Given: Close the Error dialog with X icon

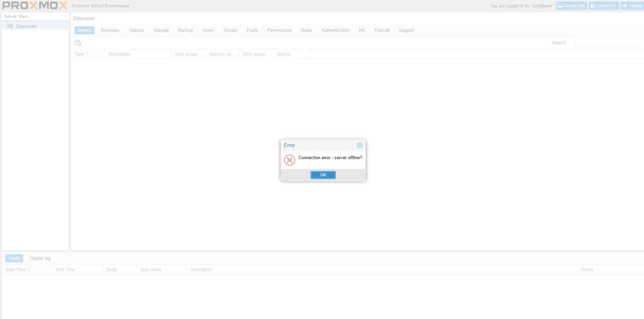Looking at the screenshot, I should [x=359, y=145].
